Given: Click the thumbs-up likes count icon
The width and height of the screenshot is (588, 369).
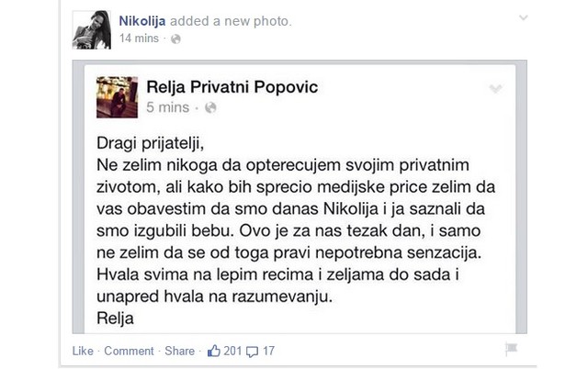Looking at the screenshot, I should [x=215, y=350].
